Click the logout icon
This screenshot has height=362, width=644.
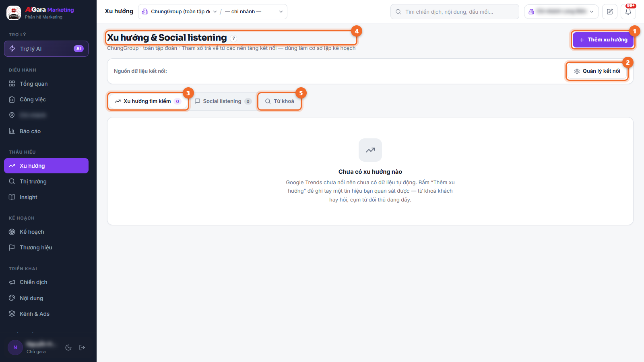[82, 348]
